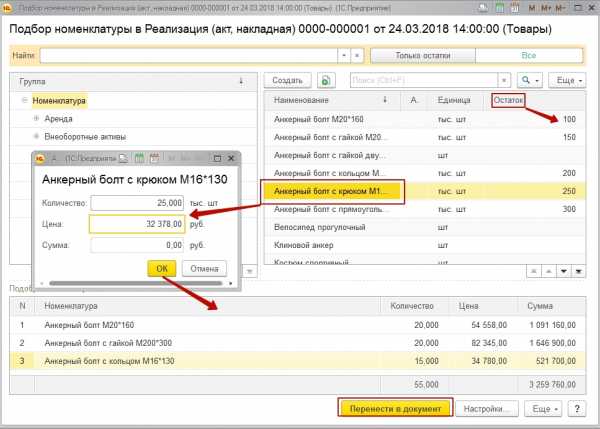This screenshot has width=600, height=429.
Task: Click the calendar icon in dialog title bar
Action: 154,158
